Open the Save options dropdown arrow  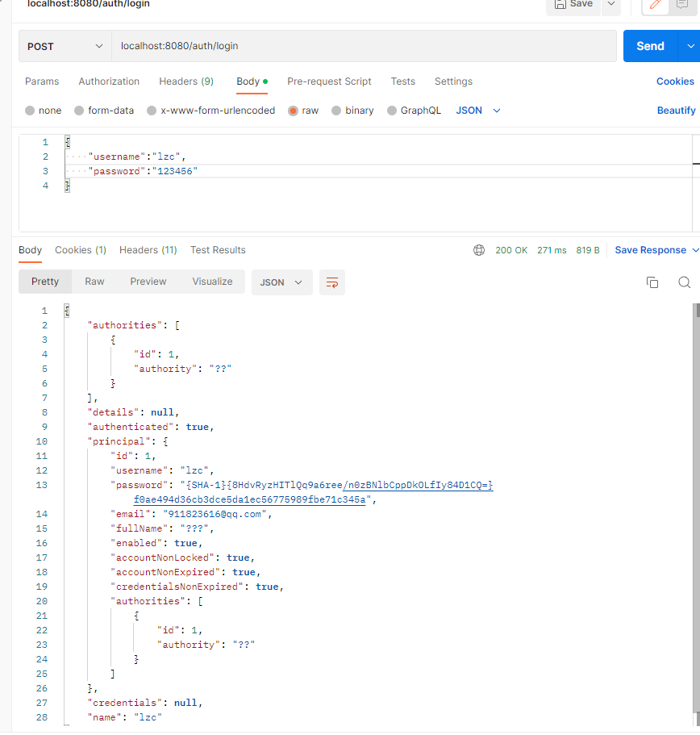pyautogui.click(x=611, y=4)
